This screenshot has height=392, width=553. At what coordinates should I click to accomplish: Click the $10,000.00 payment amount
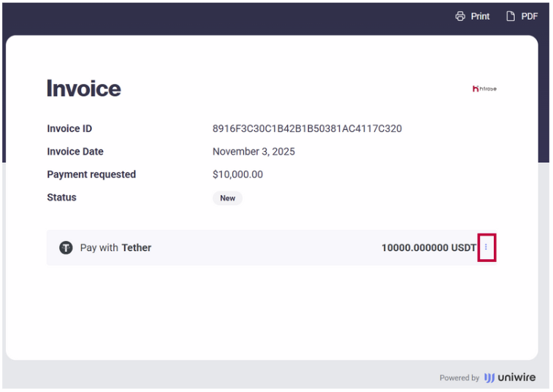coord(237,174)
